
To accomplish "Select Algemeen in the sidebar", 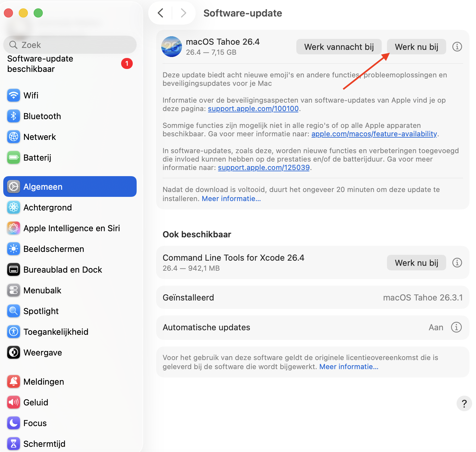I will point(43,186).
